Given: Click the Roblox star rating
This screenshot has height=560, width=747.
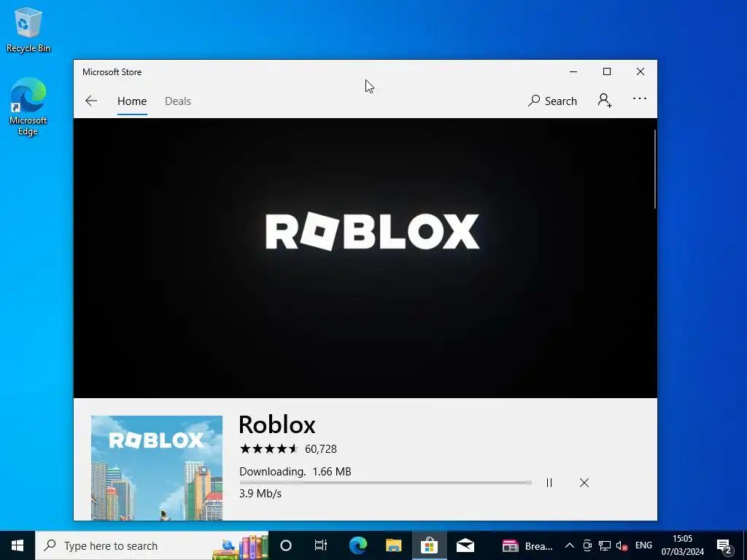Looking at the screenshot, I should pos(268,448).
